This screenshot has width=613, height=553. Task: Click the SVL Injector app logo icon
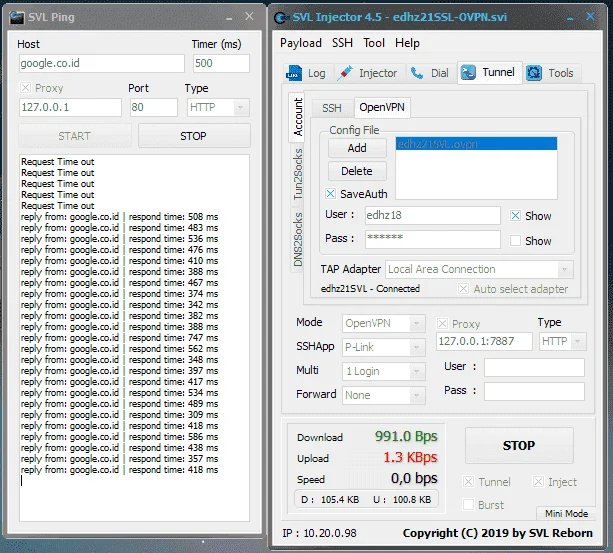coord(281,18)
